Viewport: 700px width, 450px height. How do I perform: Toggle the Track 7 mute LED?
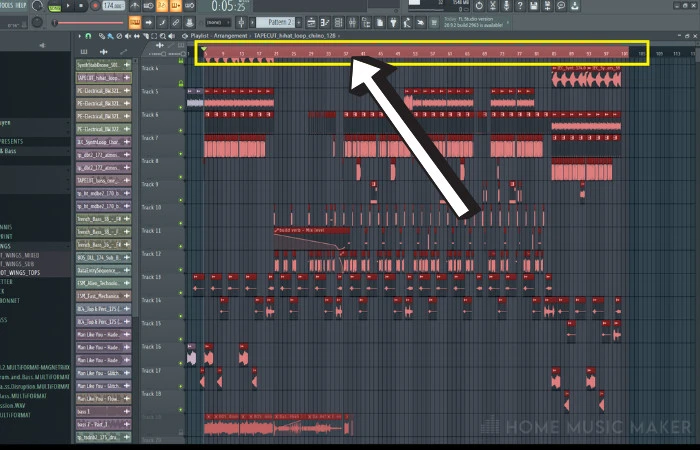coord(181,154)
